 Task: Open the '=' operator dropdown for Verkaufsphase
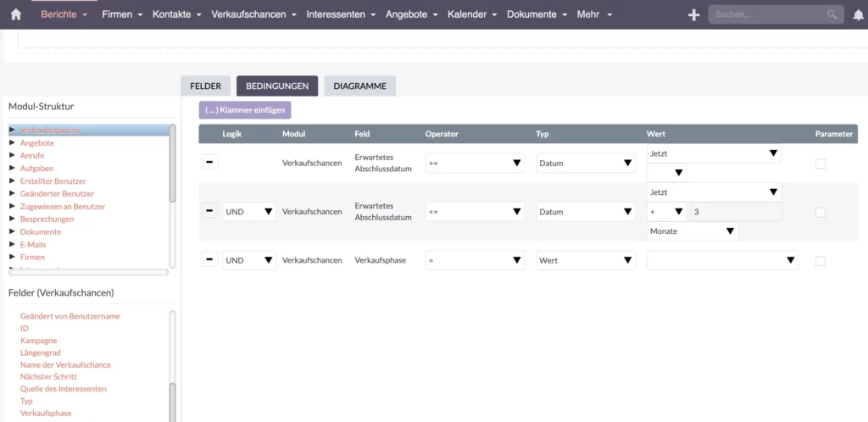click(x=475, y=260)
